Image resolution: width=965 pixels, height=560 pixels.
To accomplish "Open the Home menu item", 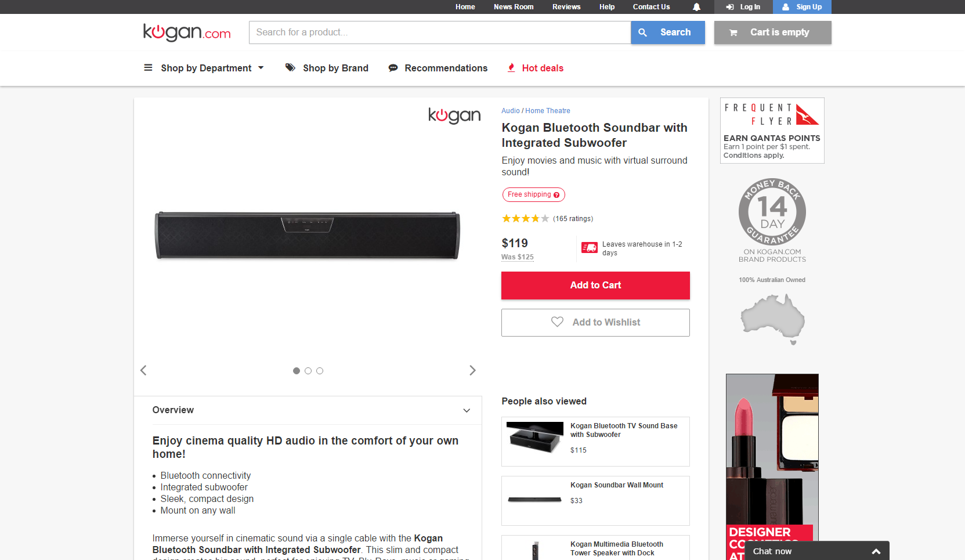I will coord(465,7).
